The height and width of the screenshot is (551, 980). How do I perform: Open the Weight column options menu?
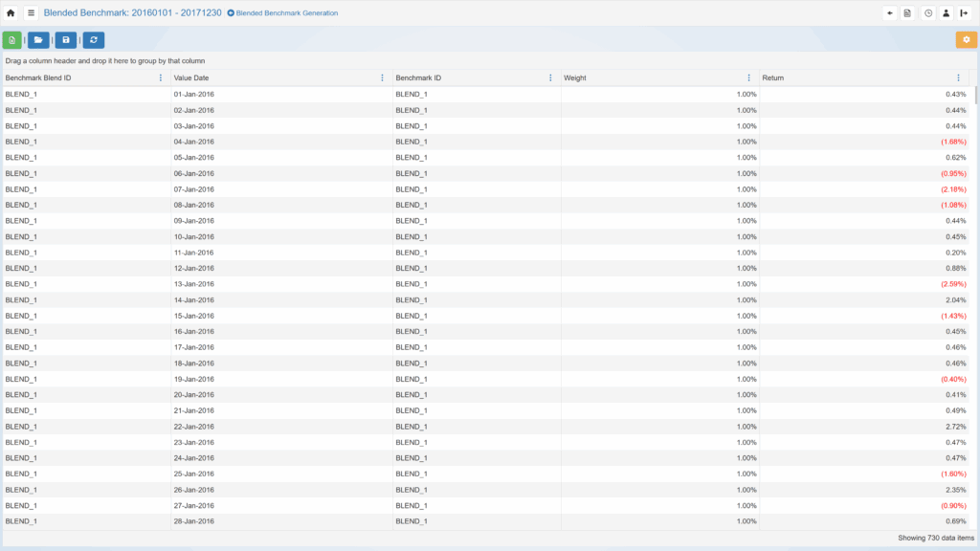click(748, 77)
